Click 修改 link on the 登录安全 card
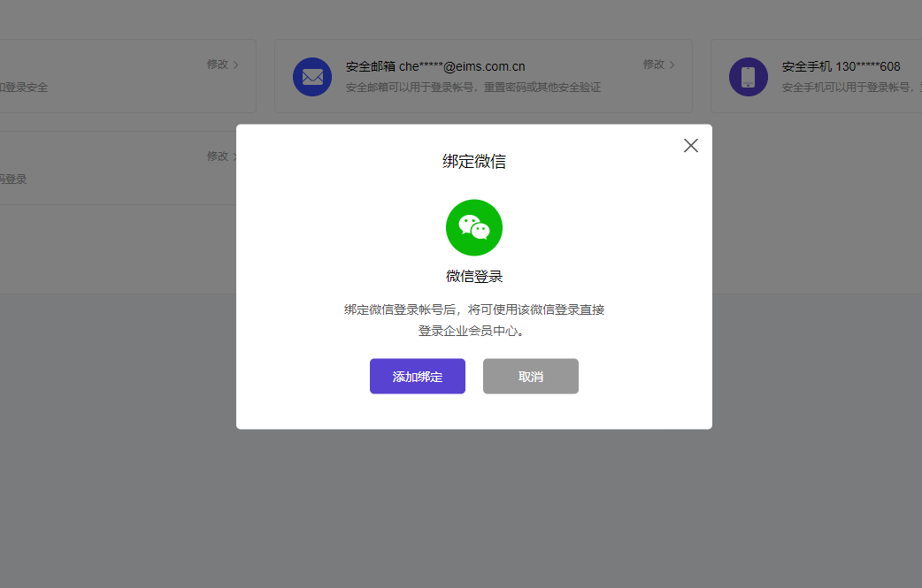The image size is (922, 588). [218, 64]
